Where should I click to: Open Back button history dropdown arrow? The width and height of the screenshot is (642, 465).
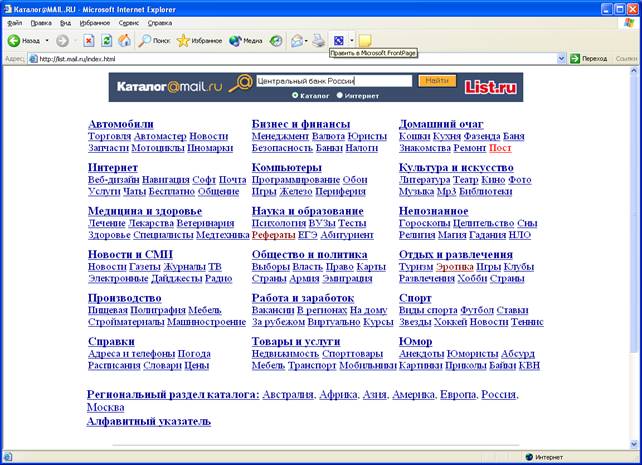[47, 41]
